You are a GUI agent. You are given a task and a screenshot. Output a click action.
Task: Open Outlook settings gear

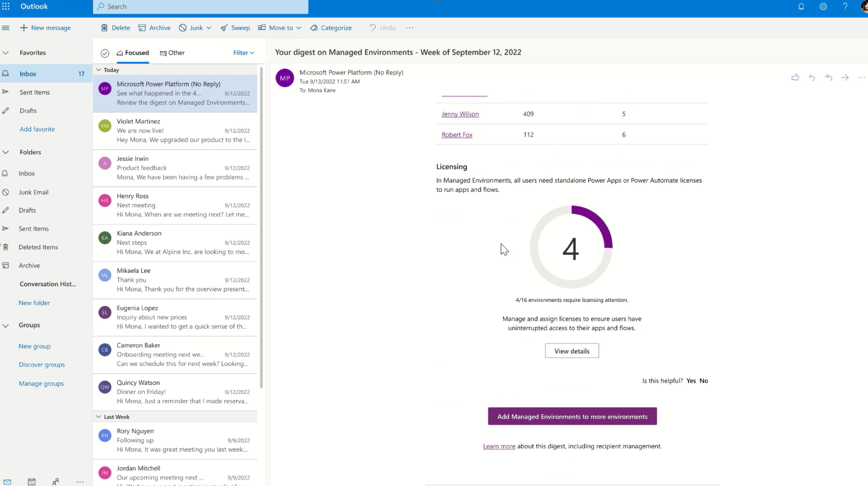tap(824, 7)
